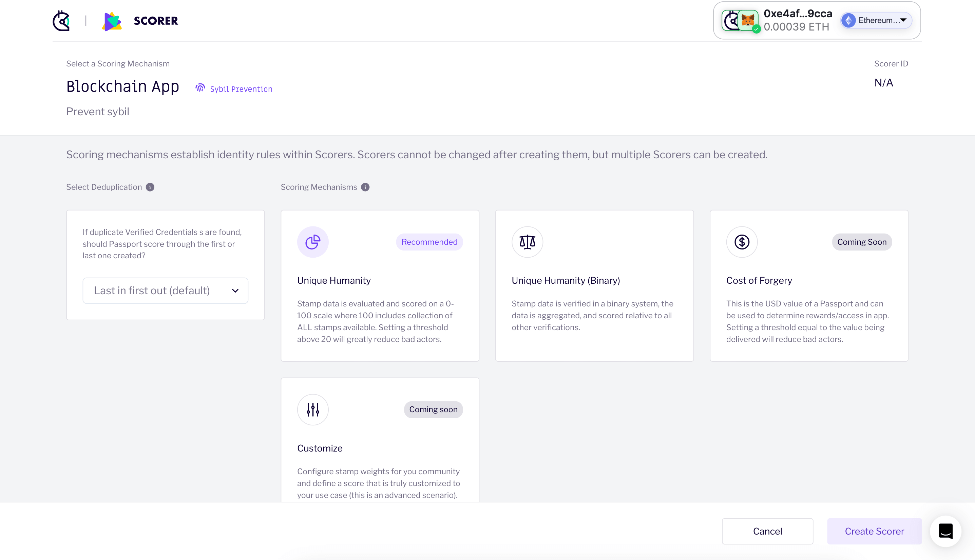Open info tooltip beside Select Deduplication
Screen dimensions: 975x560
pyautogui.click(x=150, y=187)
